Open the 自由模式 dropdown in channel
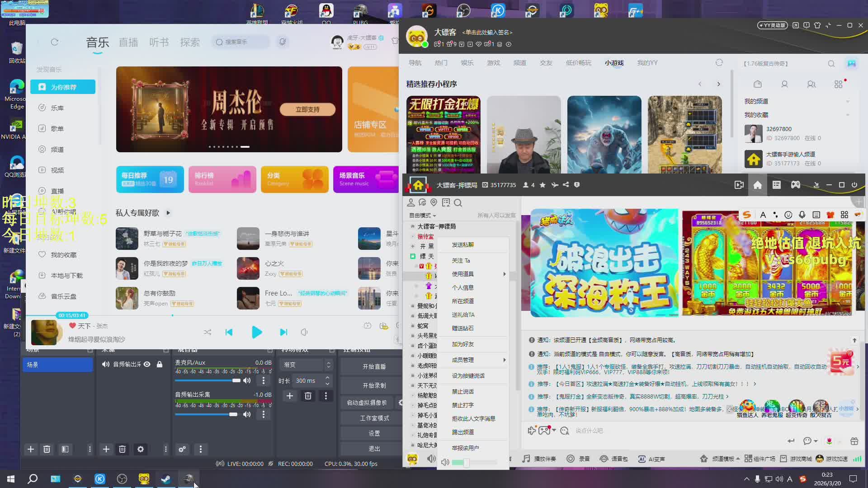This screenshot has width=868, height=488. tap(422, 216)
